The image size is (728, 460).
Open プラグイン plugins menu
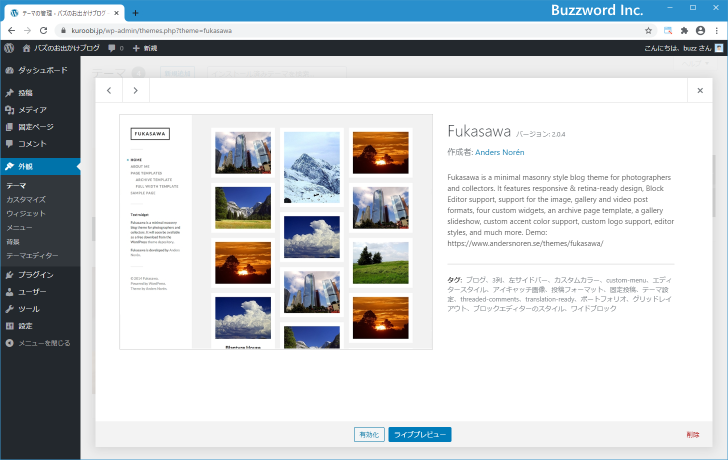40,275
